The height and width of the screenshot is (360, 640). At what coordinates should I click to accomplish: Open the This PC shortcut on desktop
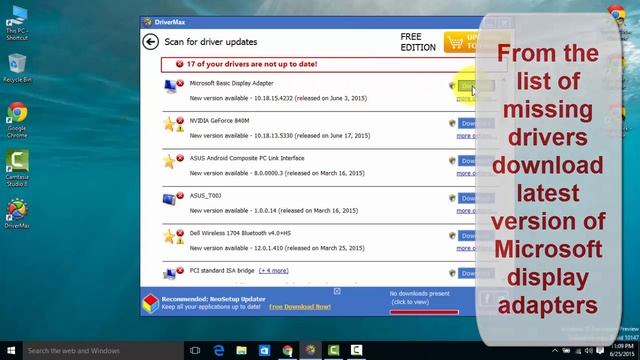17,23
